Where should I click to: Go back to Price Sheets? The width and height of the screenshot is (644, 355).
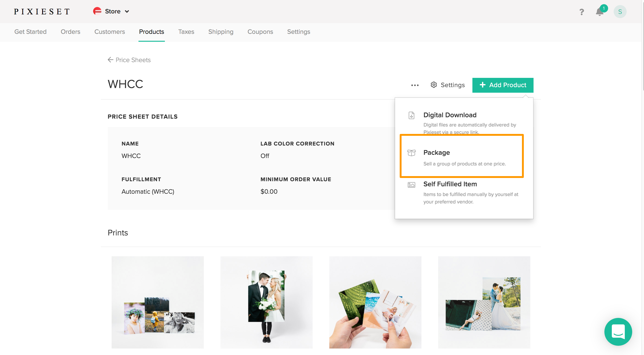point(129,60)
